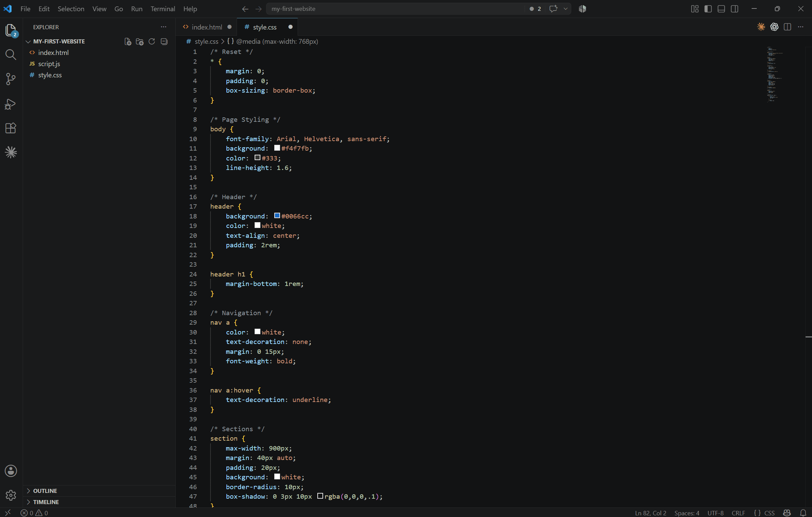The image size is (812, 517).
Task: Split the editor to the right
Action: (x=788, y=27)
